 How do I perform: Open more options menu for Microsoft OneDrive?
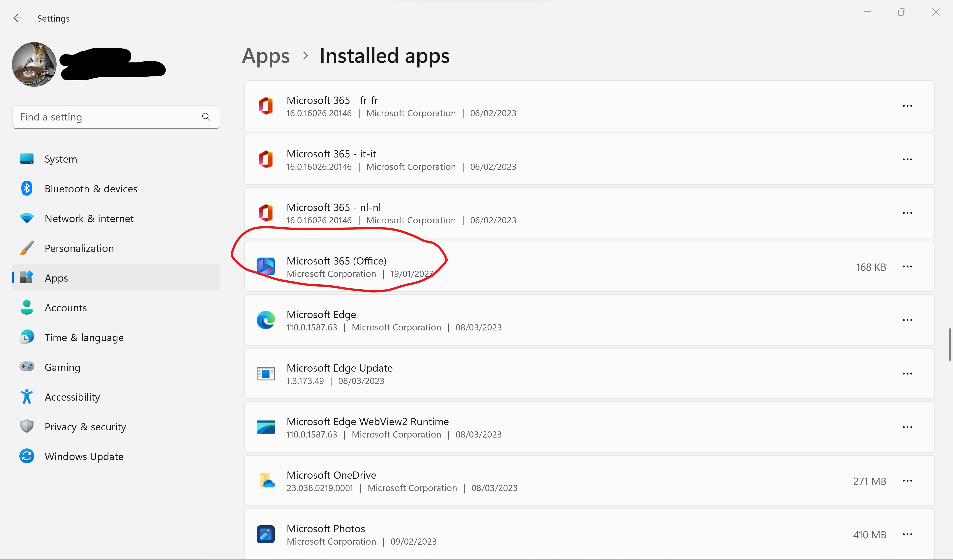(907, 481)
